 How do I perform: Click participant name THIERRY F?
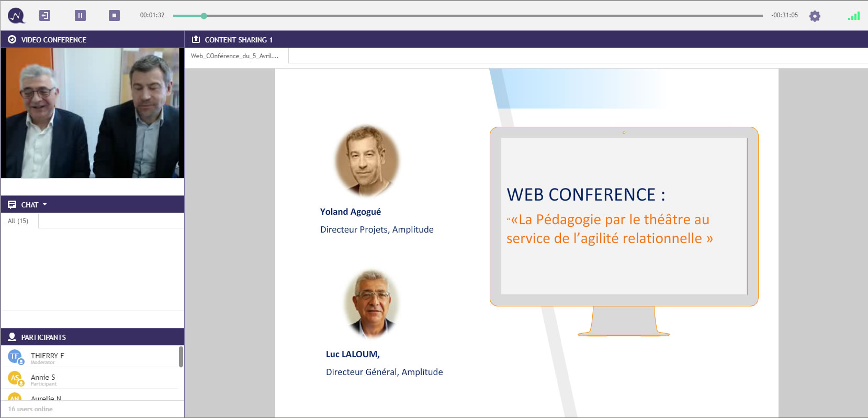pos(48,356)
